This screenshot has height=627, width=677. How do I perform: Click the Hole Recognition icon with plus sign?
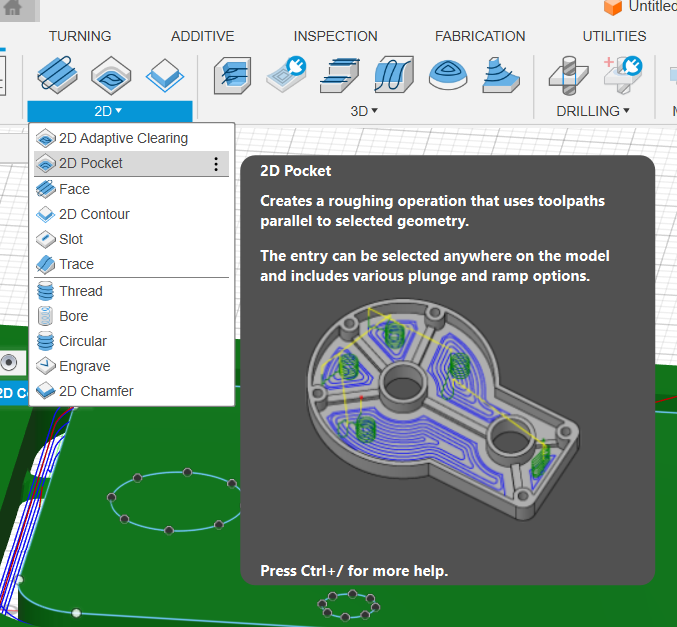click(x=623, y=74)
